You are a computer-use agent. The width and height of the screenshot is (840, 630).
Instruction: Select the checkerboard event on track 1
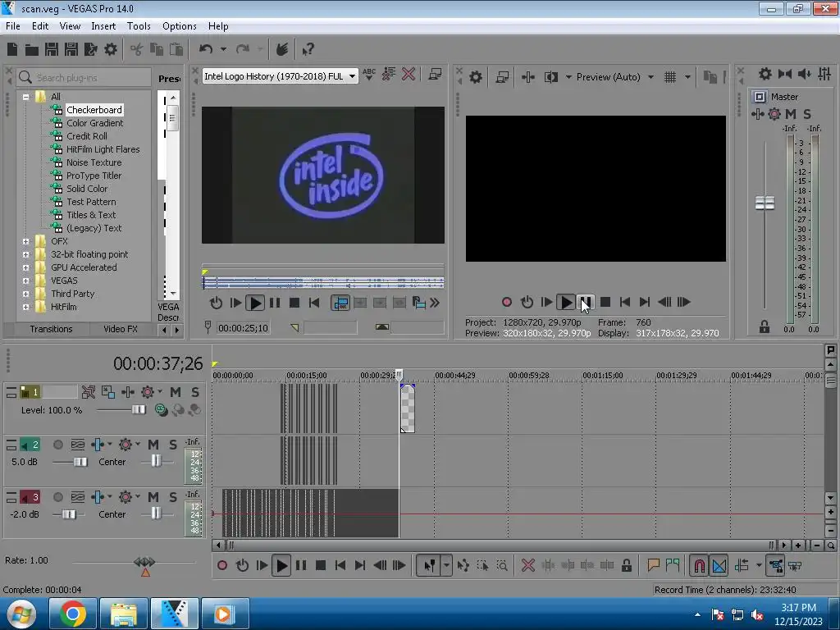407,409
